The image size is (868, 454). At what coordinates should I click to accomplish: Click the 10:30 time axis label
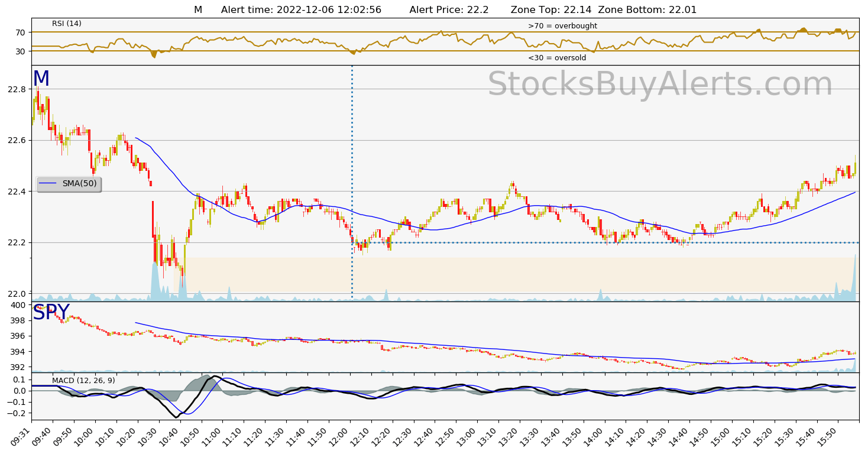(147, 436)
